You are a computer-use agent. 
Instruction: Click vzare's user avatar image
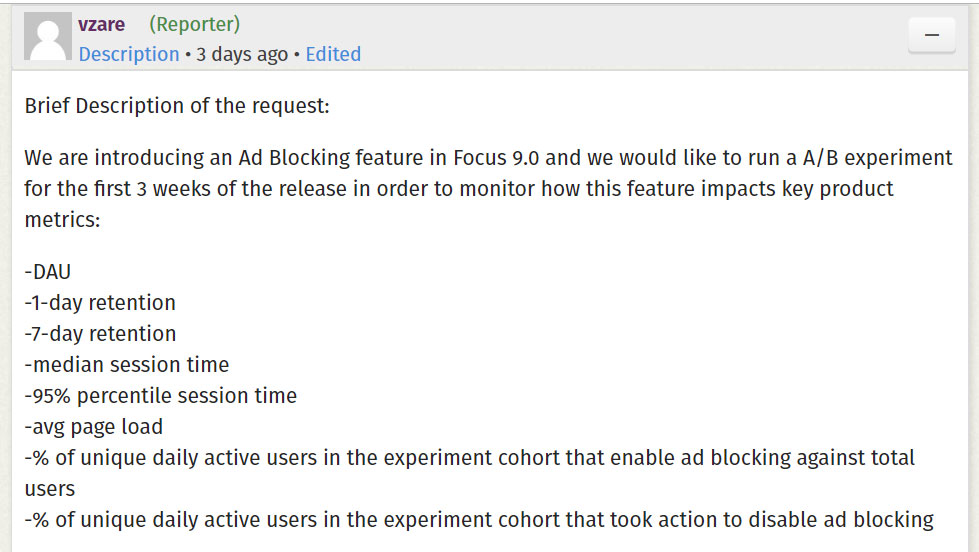[46, 38]
